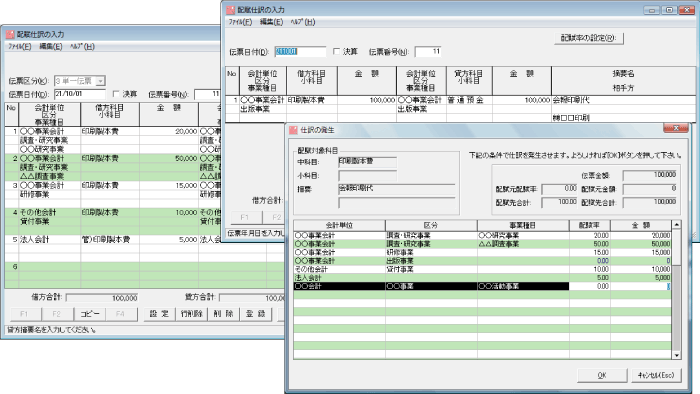The height and width of the screenshot is (394, 700).
Task: Open the 伝票区分 dropdown showing 3 単一伝票
Action: pos(101,81)
